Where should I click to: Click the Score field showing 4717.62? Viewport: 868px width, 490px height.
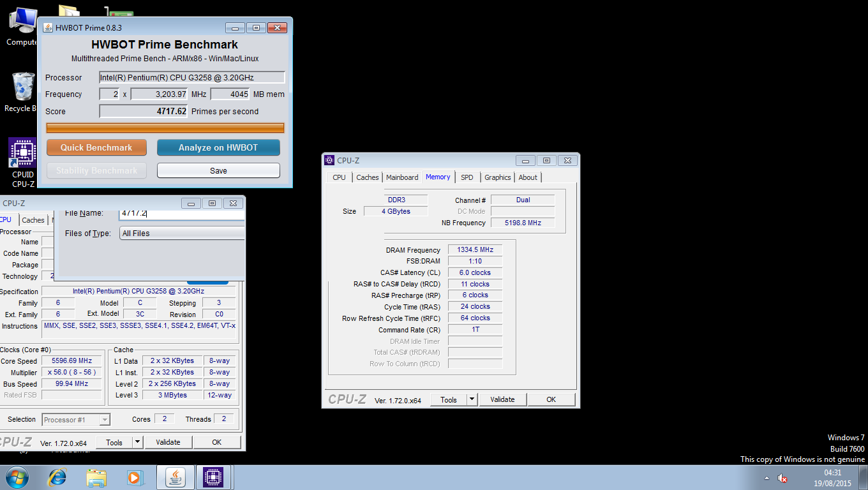click(x=144, y=111)
